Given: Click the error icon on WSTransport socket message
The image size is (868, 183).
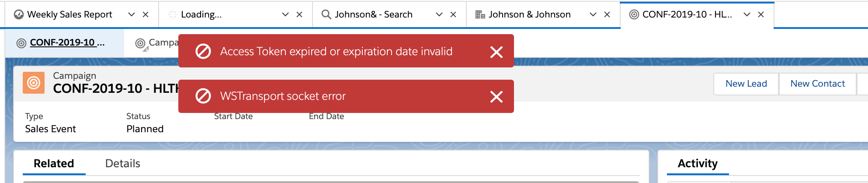Looking at the screenshot, I should point(203,96).
